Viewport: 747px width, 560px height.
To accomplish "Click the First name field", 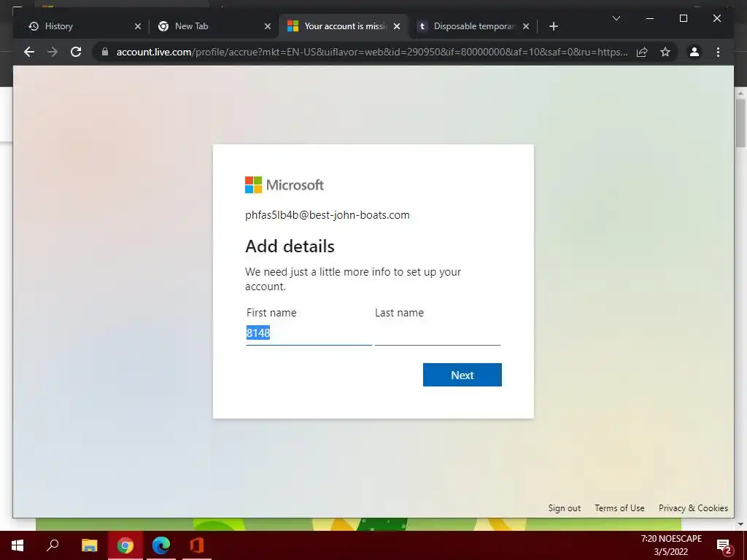I will pyautogui.click(x=309, y=332).
